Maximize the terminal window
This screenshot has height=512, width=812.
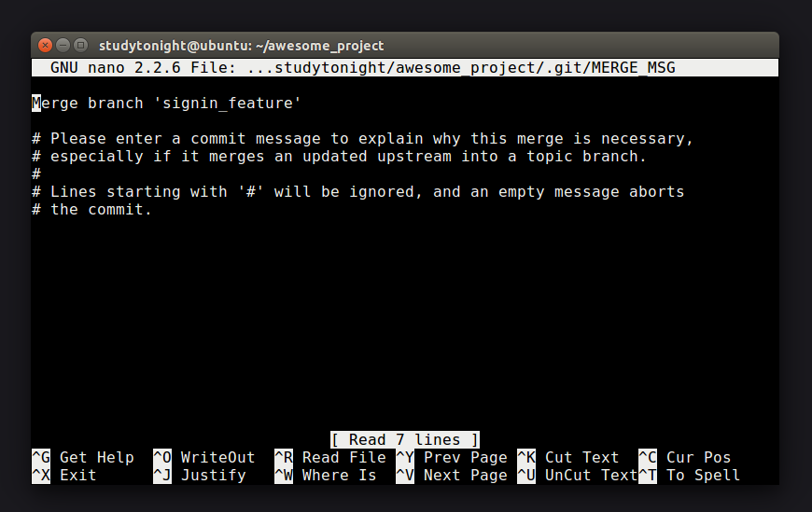click(x=80, y=46)
